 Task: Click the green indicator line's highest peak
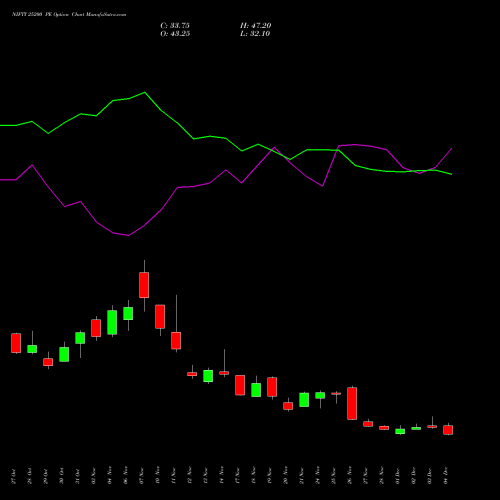coord(144,92)
